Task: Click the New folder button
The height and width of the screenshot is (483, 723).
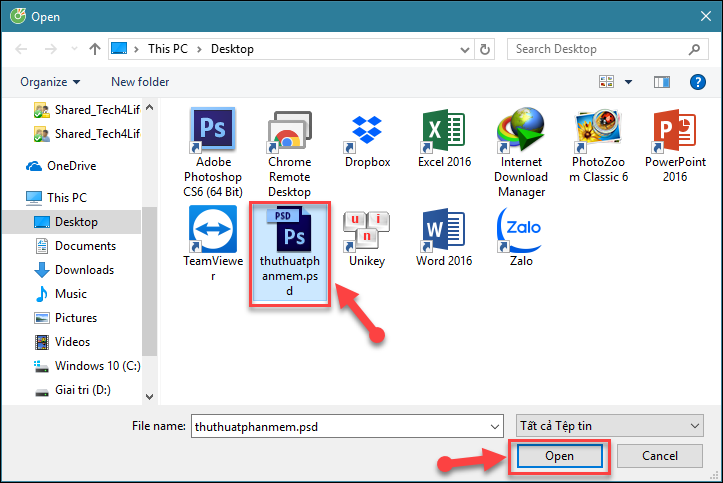Action: click(140, 82)
